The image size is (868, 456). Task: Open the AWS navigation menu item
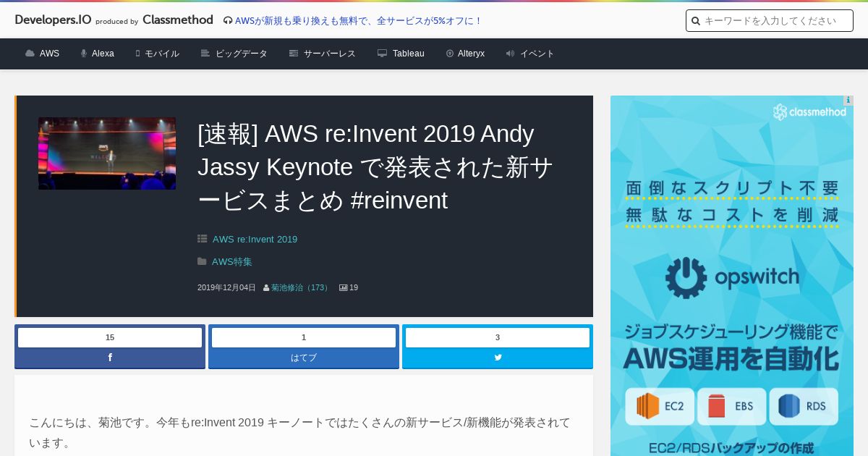[49, 54]
